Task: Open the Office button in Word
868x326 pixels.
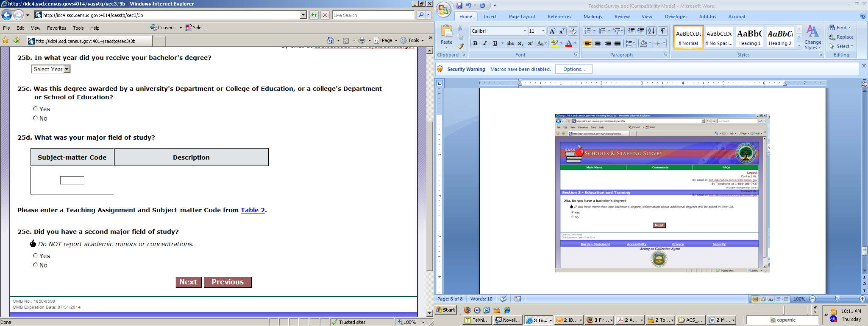Action: coord(443,10)
